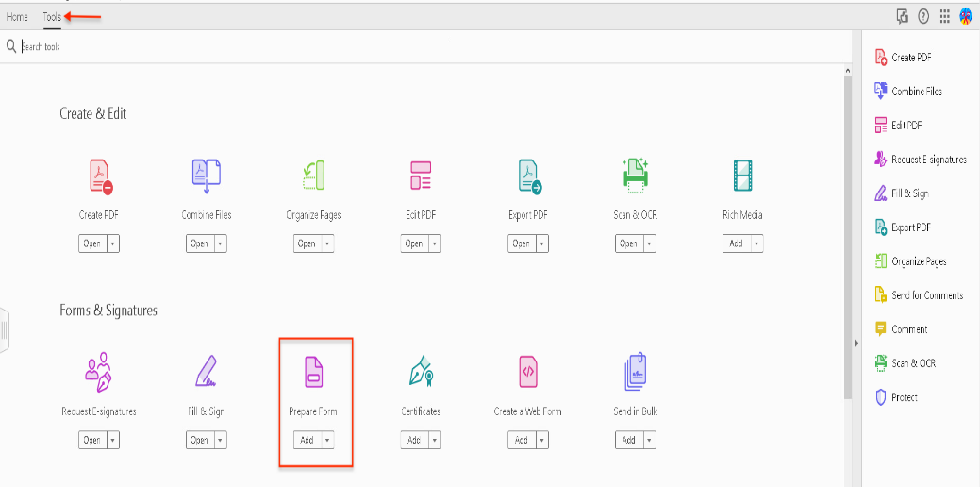The height and width of the screenshot is (487, 980).
Task: Select the Rich Media filmstrip icon
Action: click(x=742, y=176)
